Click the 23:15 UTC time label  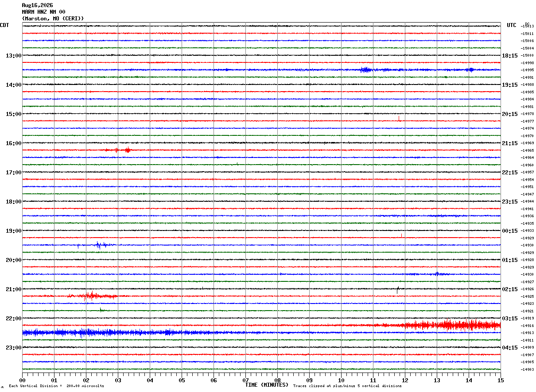(x=510, y=202)
